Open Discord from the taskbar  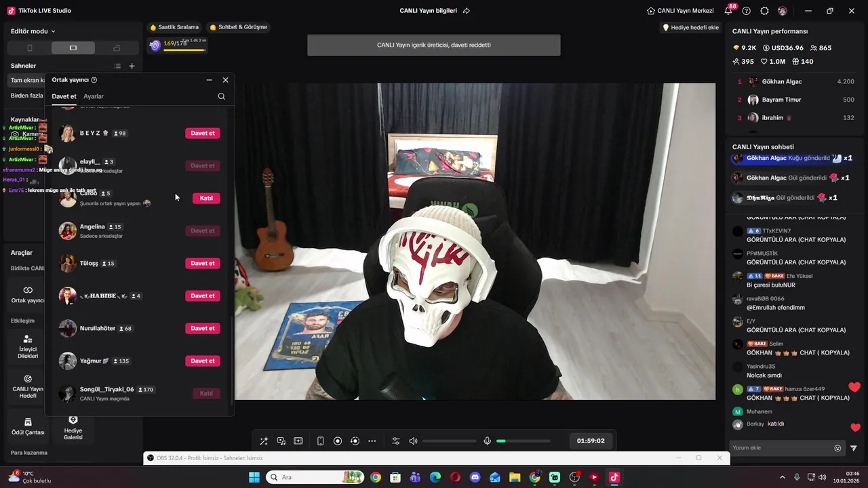click(475, 477)
